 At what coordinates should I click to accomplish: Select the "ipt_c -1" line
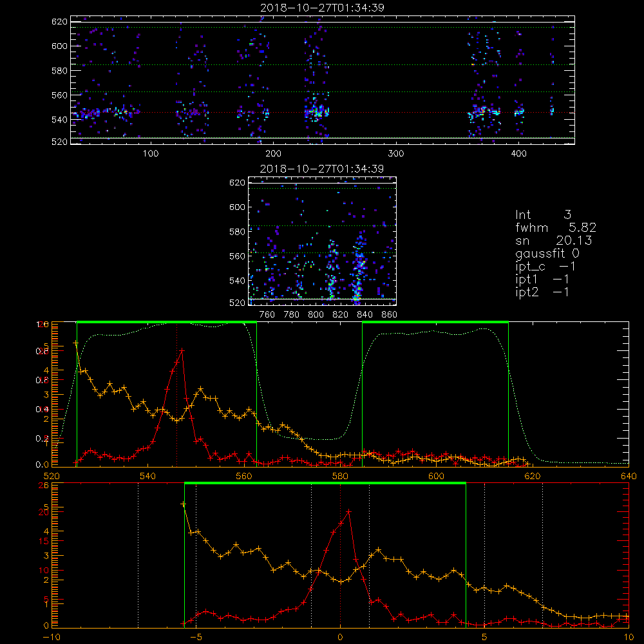point(545,267)
